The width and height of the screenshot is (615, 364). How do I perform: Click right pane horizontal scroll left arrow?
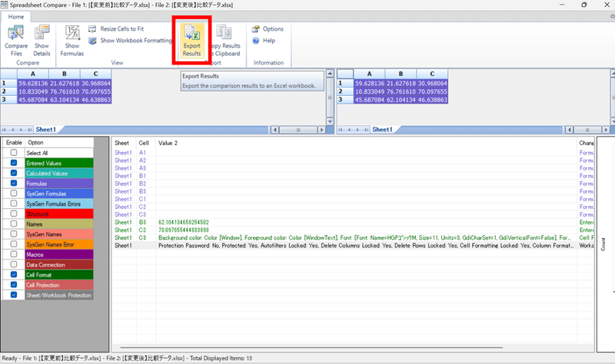pos(569,130)
